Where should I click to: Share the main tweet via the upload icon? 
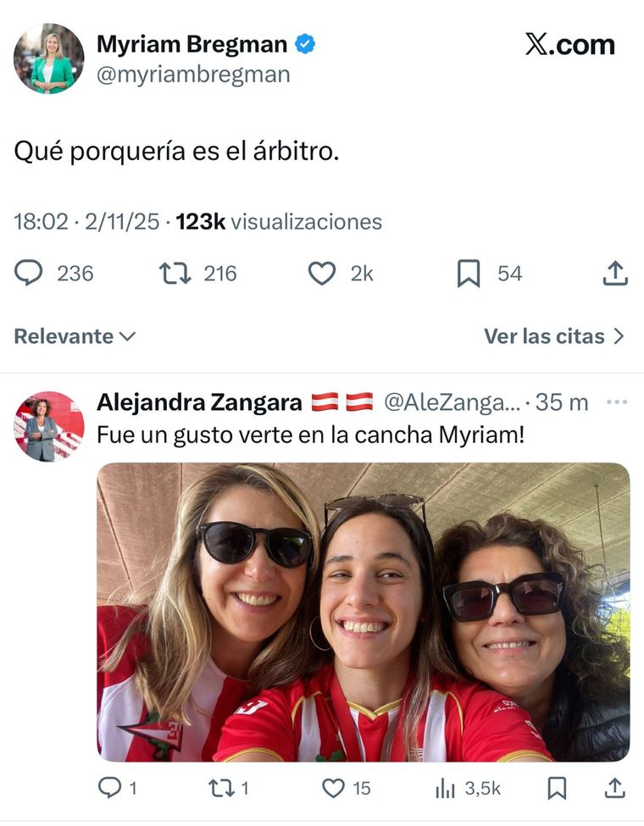point(615,273)
